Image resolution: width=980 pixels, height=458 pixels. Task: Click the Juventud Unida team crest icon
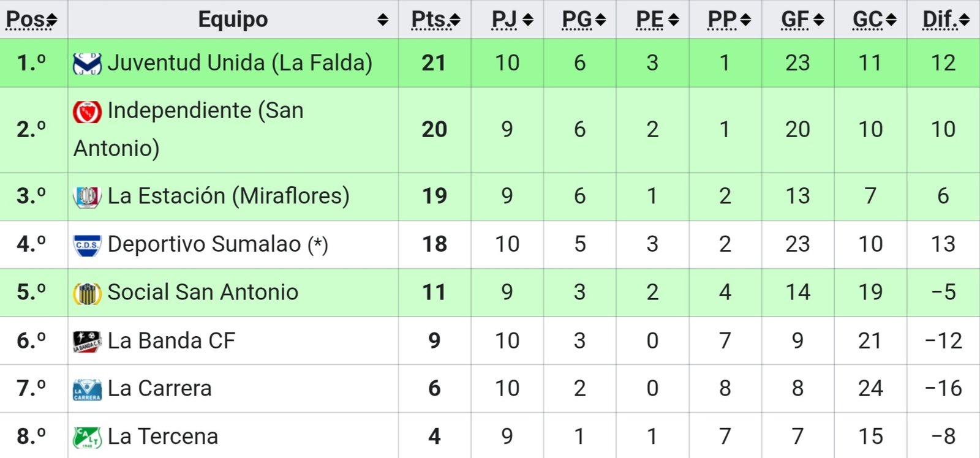tap(87, 63)
